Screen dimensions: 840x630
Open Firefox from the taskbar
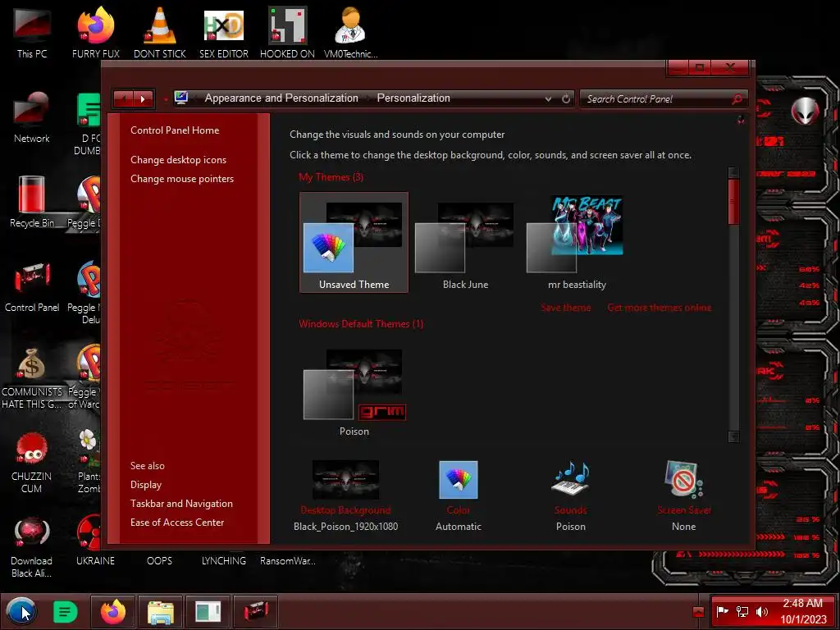[113, 612]
